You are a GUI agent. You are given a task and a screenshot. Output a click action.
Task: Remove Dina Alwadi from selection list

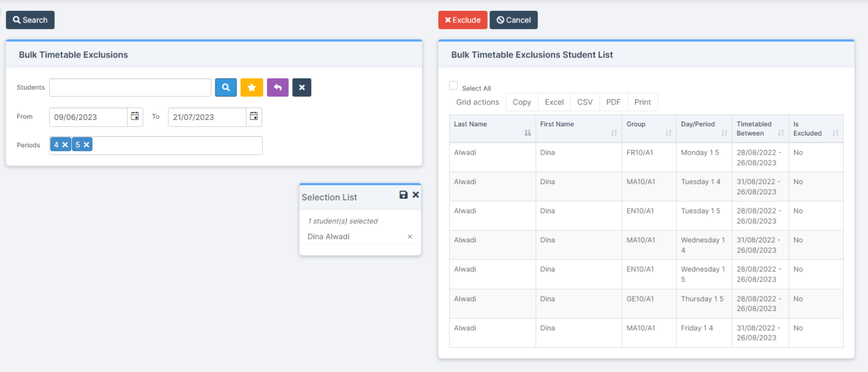coord(410,237)
